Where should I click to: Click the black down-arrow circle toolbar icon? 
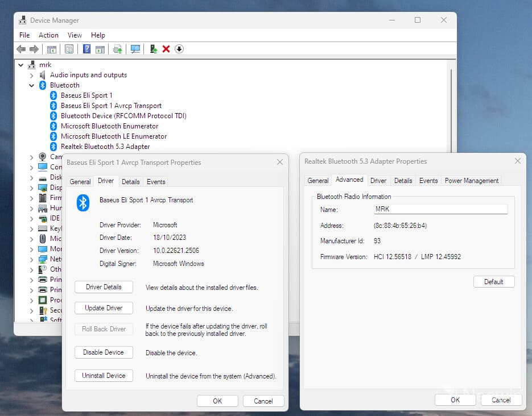click(x=179, y=49)
